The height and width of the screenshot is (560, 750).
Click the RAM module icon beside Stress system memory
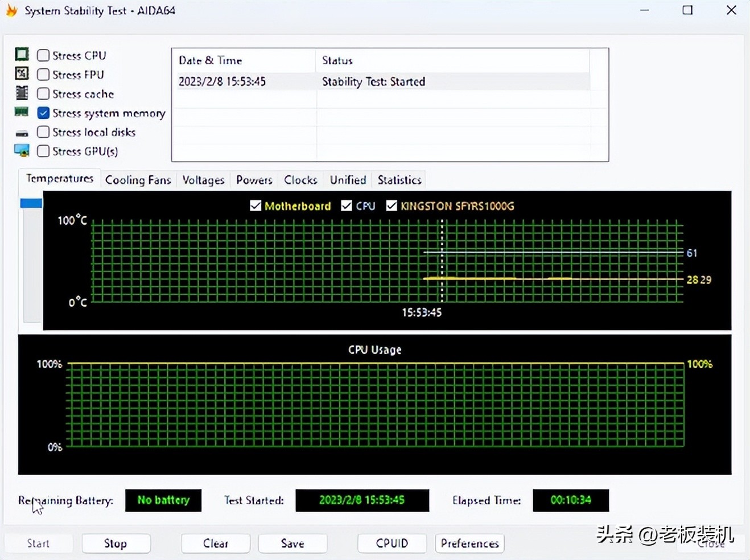21,112
